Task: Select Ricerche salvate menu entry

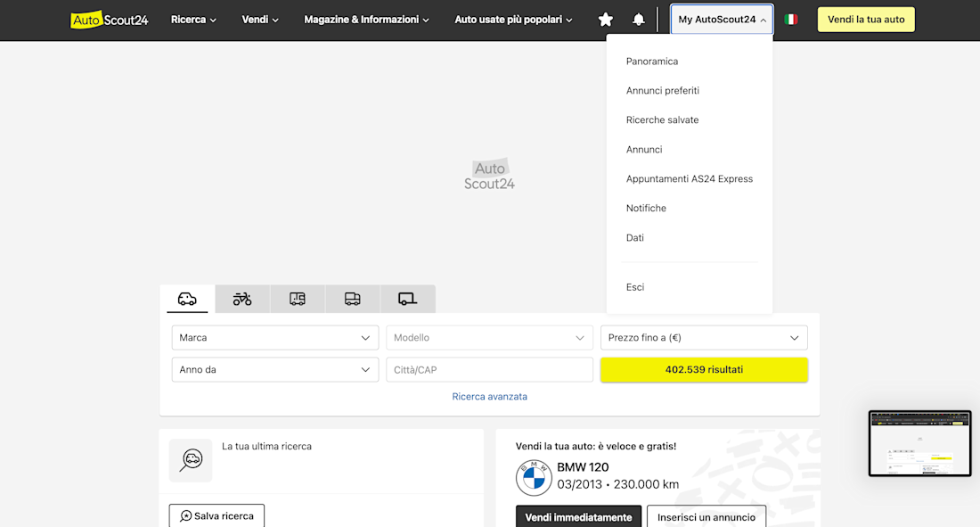Action: click(x=663, y=120)
